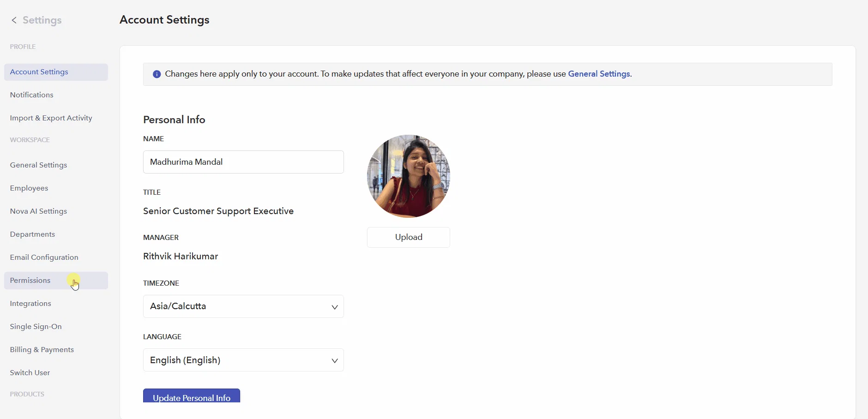The height and width of the screenshot is (419, 868).
Task: Expand the Timezone dropdown chevron
Action: click(335, 307)
